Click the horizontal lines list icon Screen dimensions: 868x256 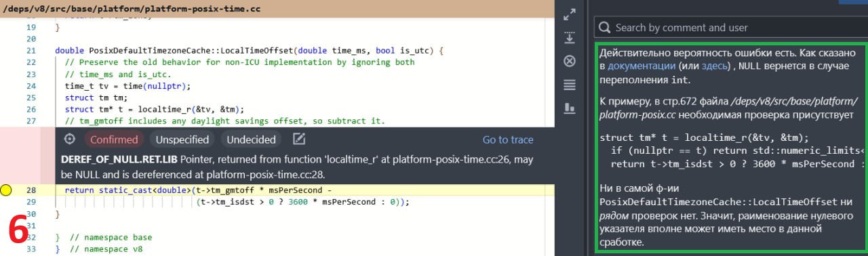[570, 85]
